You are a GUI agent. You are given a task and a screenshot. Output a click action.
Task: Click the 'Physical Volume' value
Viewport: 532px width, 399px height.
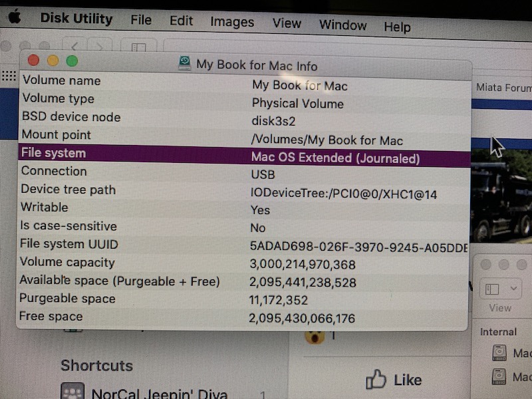297,104
